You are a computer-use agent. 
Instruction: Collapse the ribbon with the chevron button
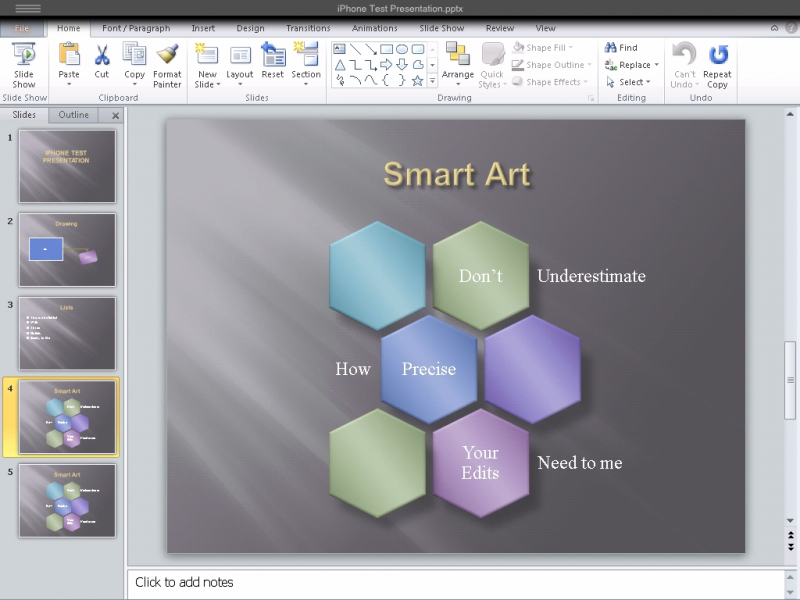(x=774, y=28)
